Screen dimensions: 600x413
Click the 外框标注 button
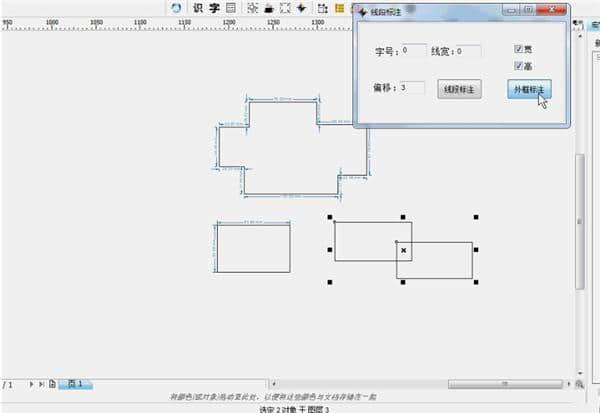coord(529,89)
